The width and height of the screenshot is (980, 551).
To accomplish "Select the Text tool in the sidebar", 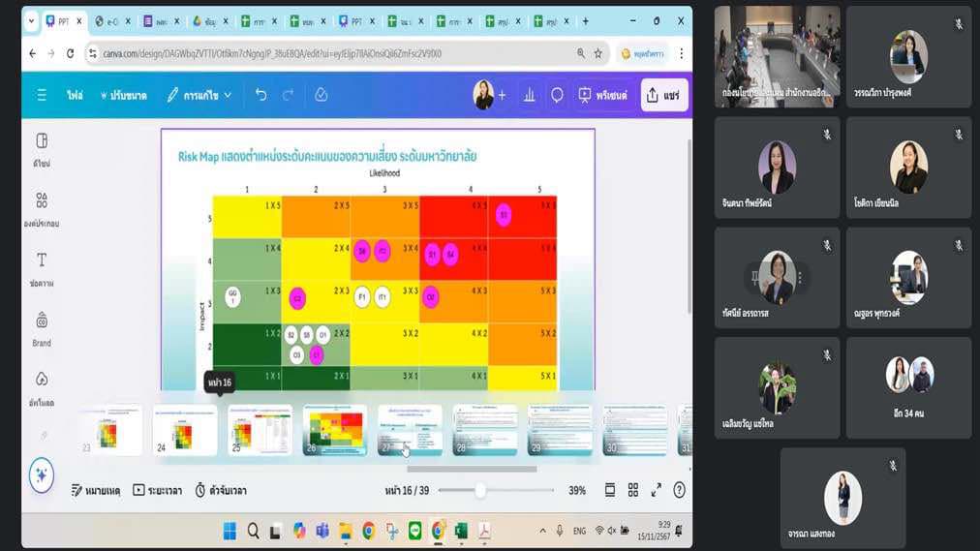I will coord(42,267).
